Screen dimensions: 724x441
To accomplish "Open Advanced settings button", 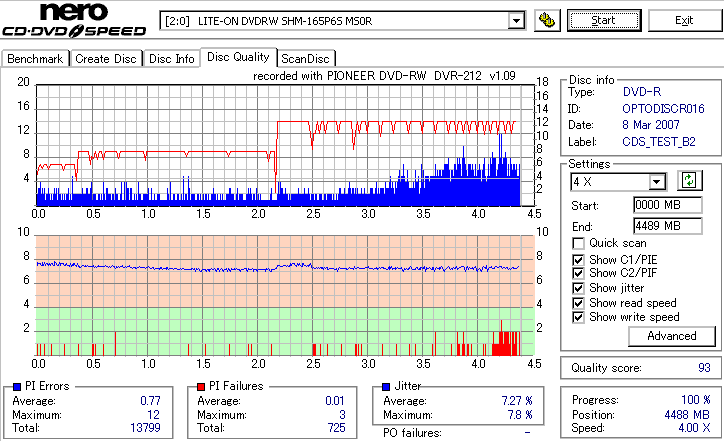I will click(672, 336).
